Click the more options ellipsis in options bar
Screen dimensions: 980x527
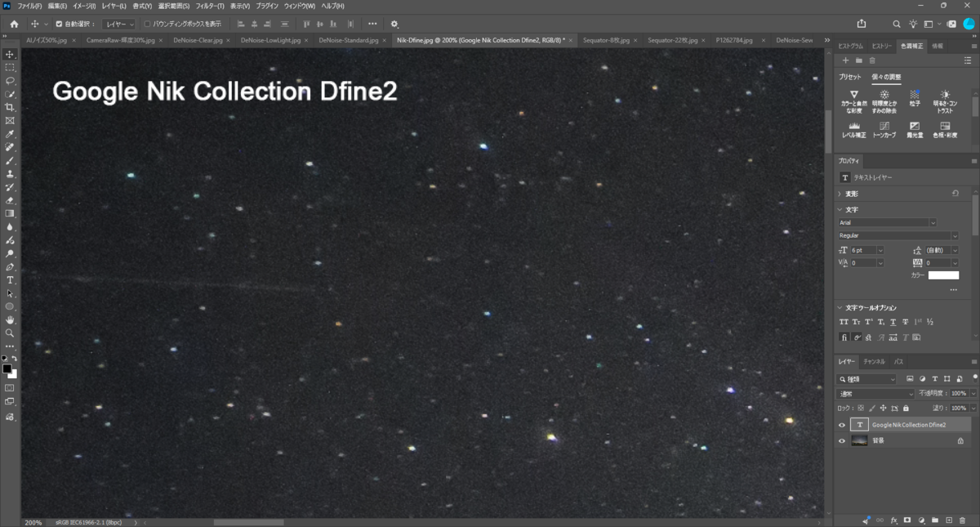(x=372, y=25)
